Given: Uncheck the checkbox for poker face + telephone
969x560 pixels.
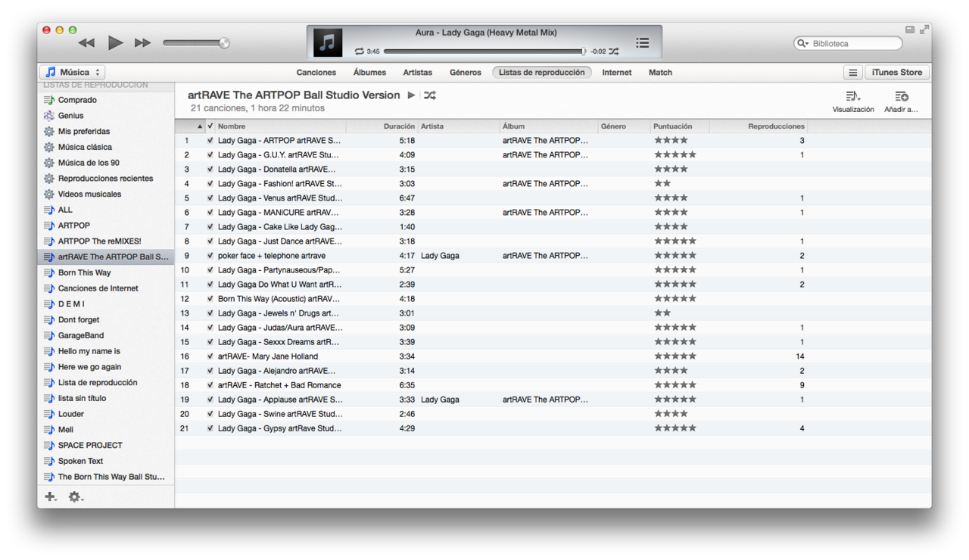Looking at the screenshot, I should point(210,256).
